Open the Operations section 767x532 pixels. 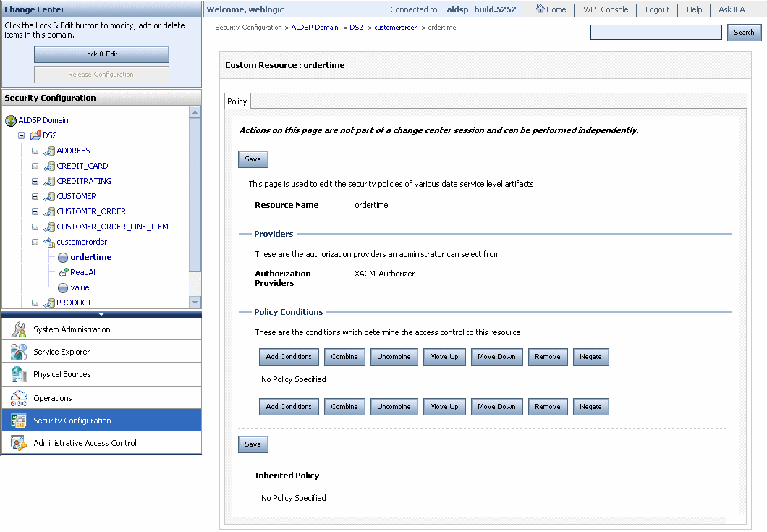(102, 398)
